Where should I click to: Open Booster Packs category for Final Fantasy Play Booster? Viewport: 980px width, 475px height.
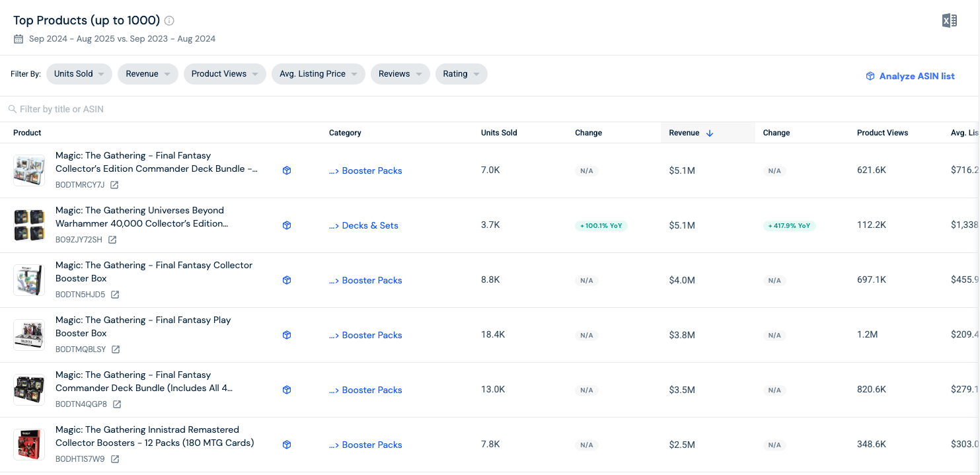pyautogui.click(x=365, y=335)
